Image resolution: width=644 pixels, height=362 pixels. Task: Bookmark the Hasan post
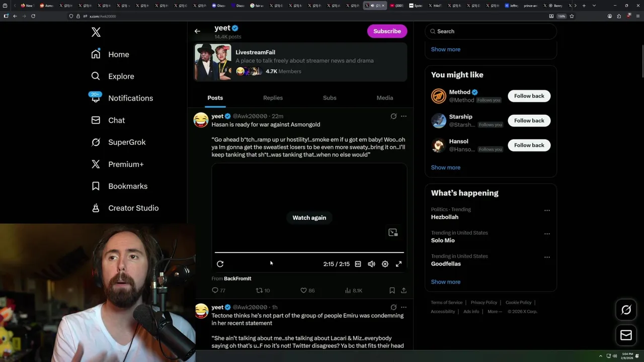tap(392, 290)
